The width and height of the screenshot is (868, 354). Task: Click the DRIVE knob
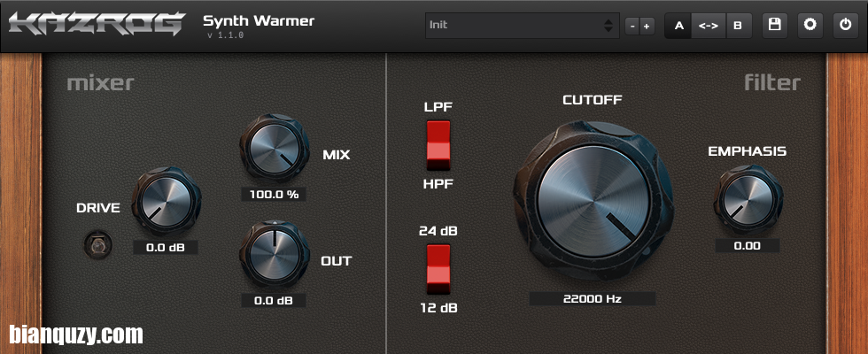pyautogui.click(x=167, y=202)
